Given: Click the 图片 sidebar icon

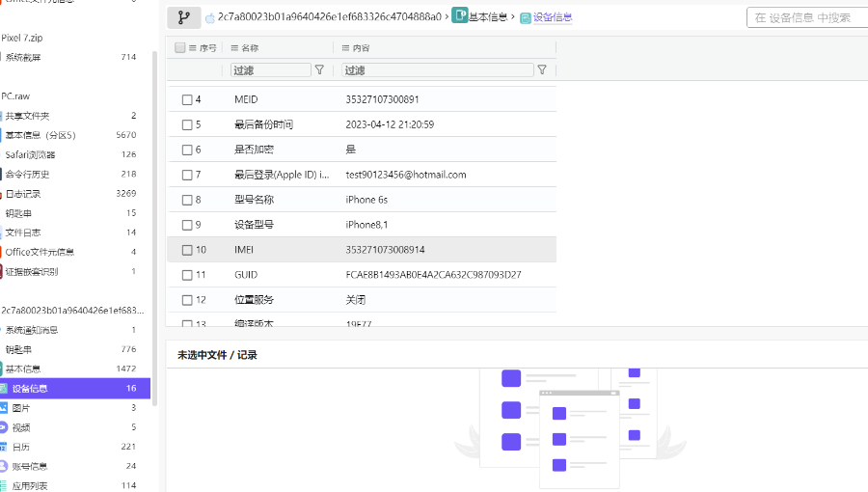Looking at the screenshot, I should pos(3,408).
